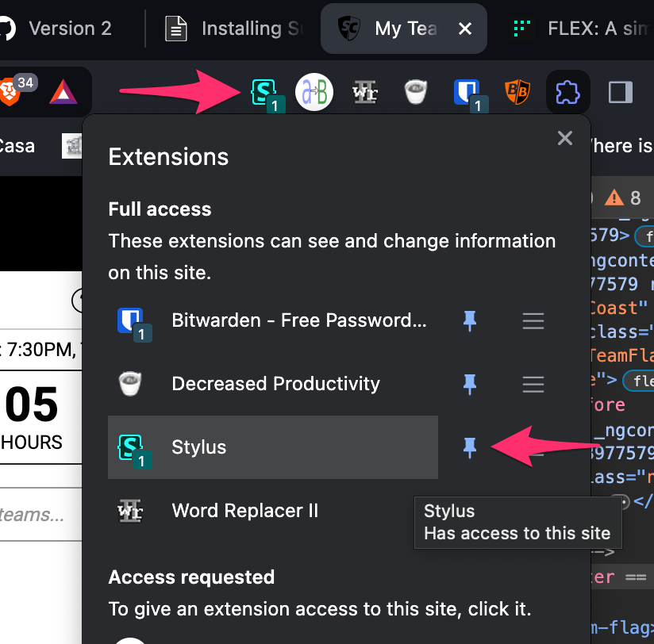This screenshot has height=644, width=654.
Task: Close the My Tea tab
Action: (x=465, y=29)
